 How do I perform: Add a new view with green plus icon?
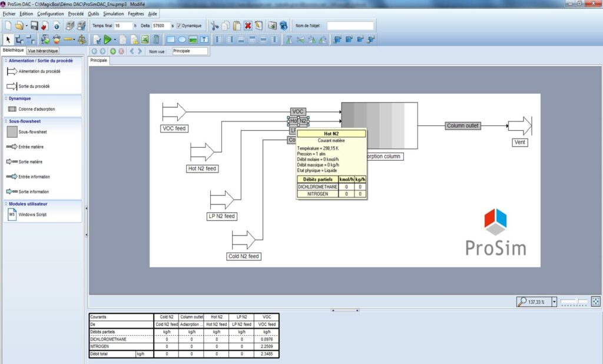tap(112, 51)
